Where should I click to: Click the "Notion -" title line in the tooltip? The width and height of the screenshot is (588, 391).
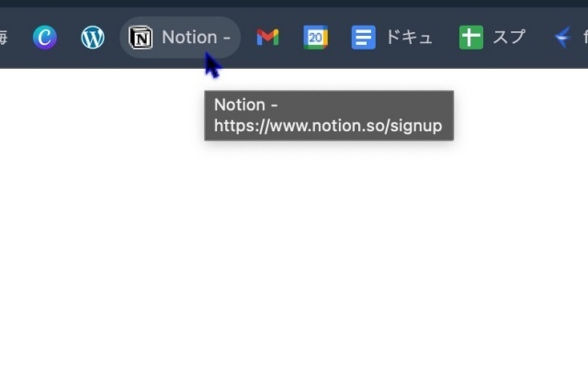click(x=245, y=105)
